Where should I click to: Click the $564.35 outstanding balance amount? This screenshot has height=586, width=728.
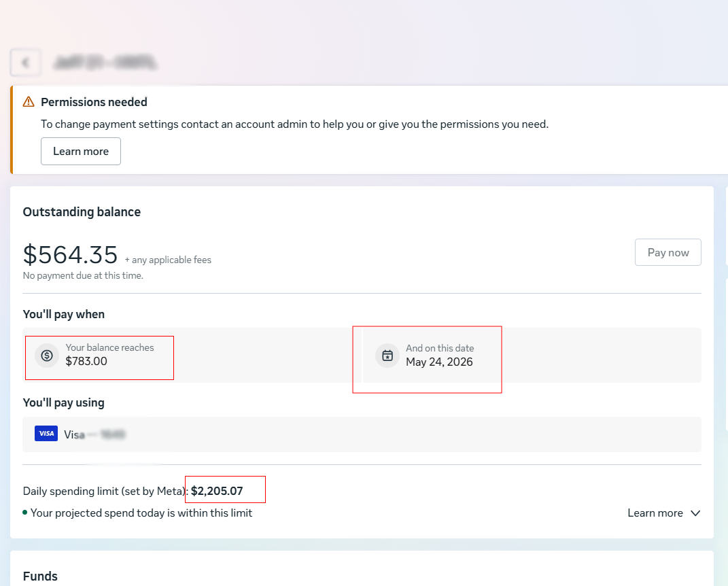coord(71,255)
